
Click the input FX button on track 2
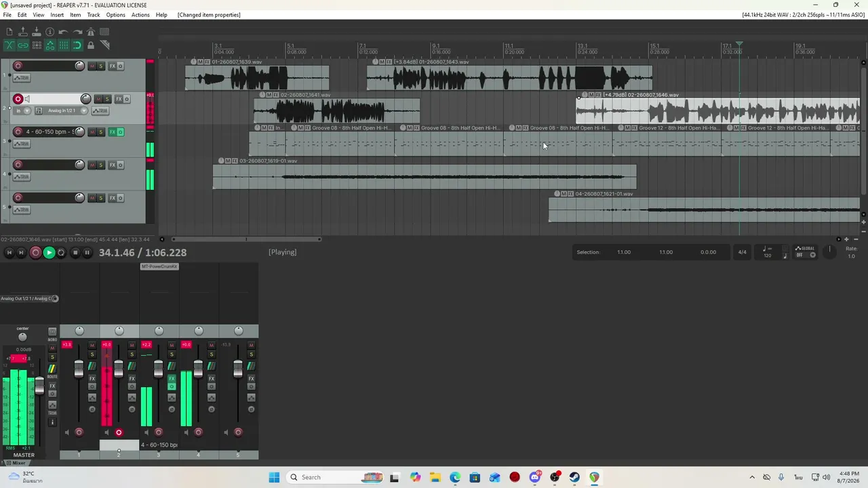[39, 110]
